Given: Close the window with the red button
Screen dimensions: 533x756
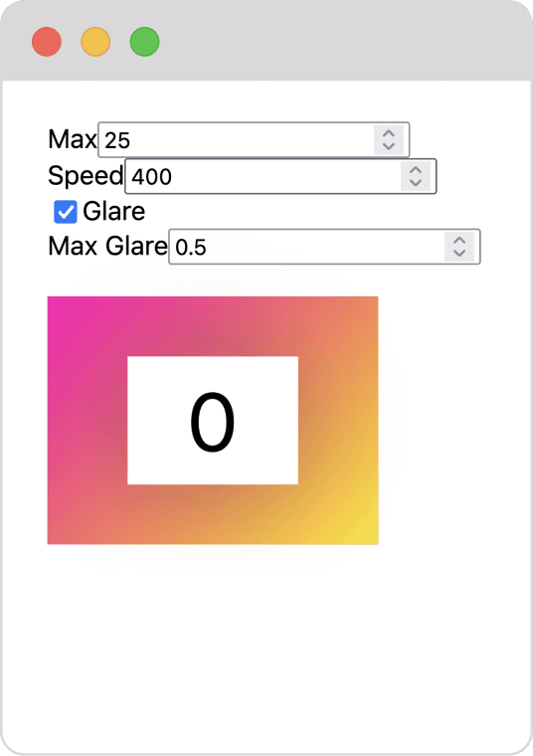Looking at the screenshot, I should point(47,42).
